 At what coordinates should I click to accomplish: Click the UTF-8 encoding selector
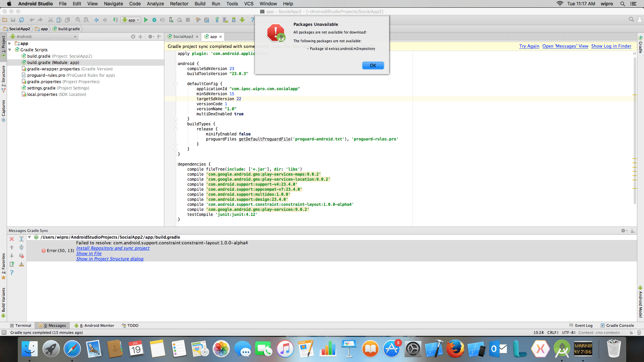tap(569, 333)
